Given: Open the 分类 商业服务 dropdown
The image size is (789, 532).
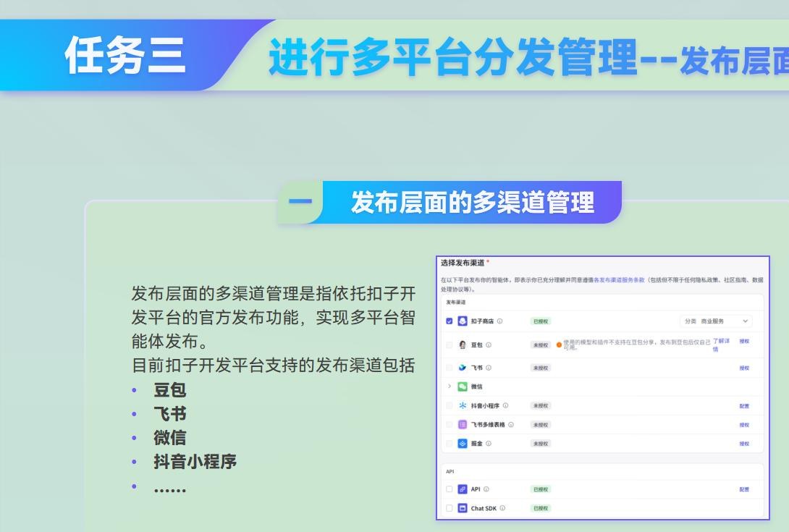Looking at the screenshot, I should click(x=716, y=321).
